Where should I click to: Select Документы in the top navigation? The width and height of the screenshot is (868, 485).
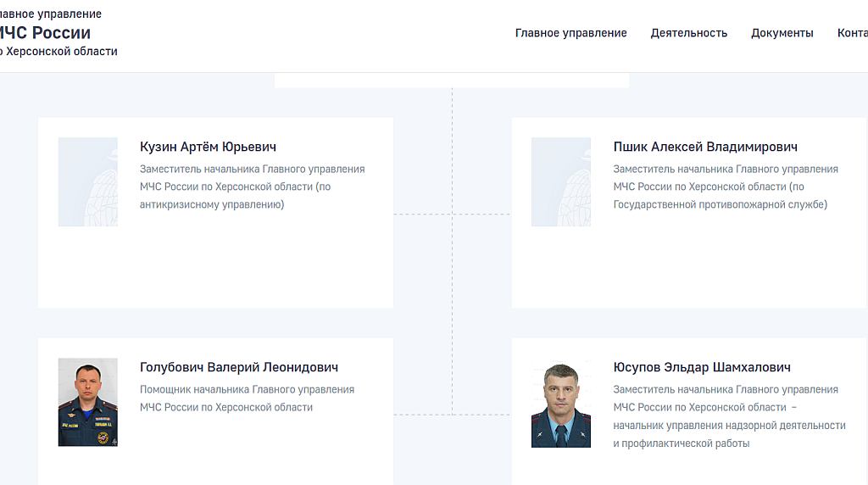[x=782, y=33]
